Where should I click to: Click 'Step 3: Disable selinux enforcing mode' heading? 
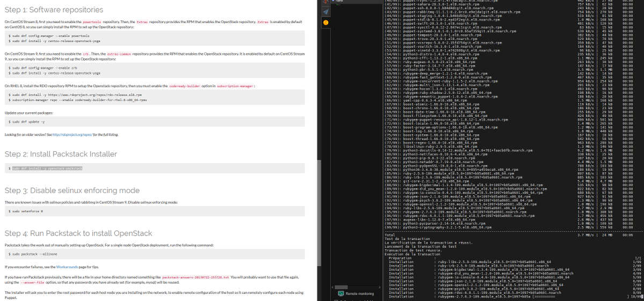(x=72, y=190)
